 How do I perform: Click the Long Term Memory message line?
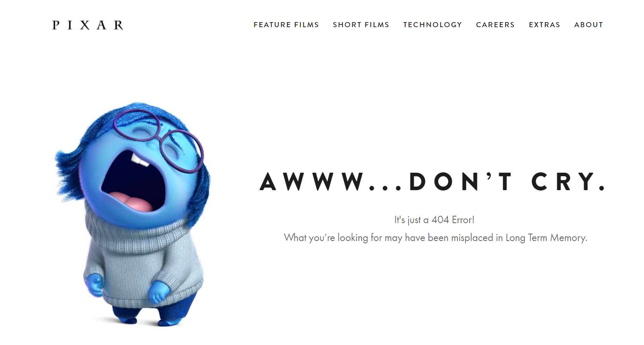(x=435, y=238)
